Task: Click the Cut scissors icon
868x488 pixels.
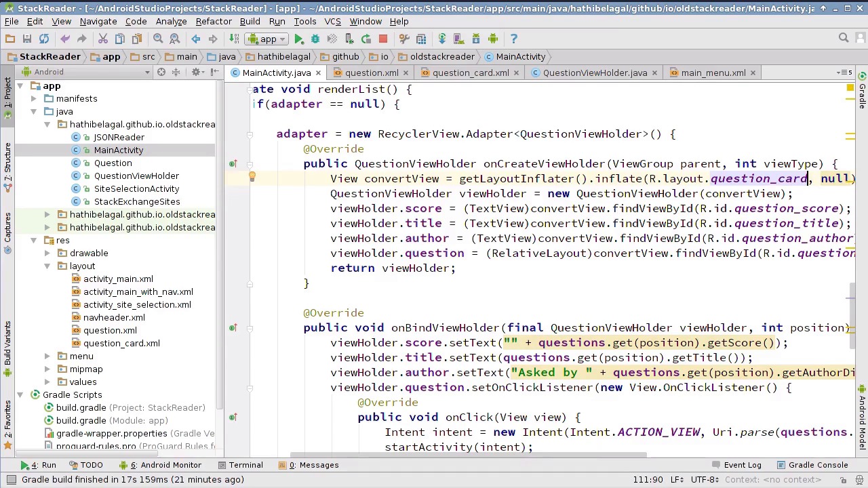Action: pos(103,39)
